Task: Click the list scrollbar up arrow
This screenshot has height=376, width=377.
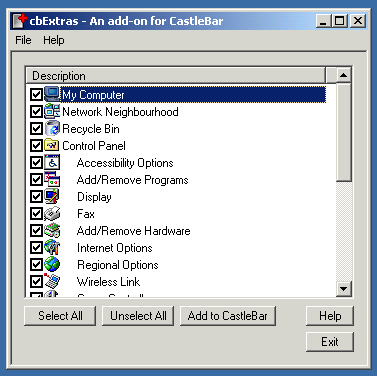Action: click(344, 75)
